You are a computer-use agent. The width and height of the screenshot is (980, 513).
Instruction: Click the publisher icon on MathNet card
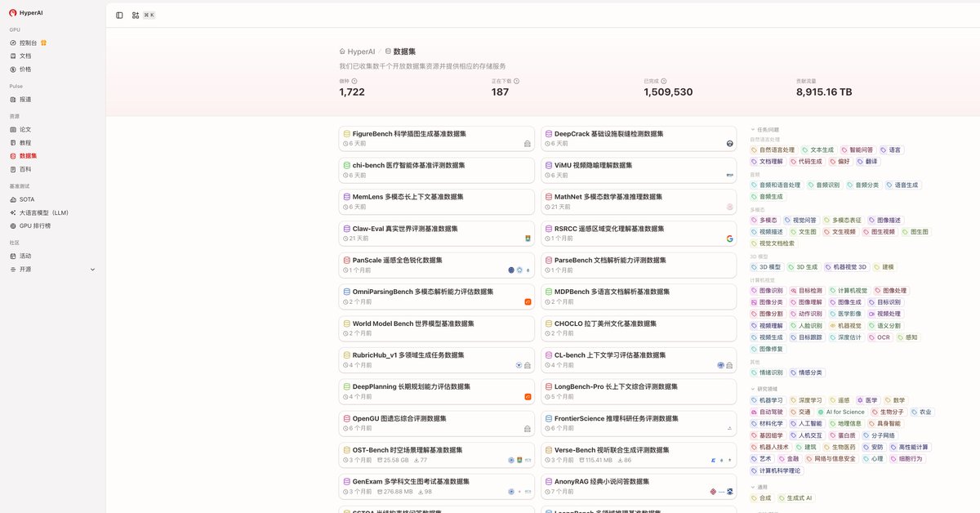coord(729,207)
